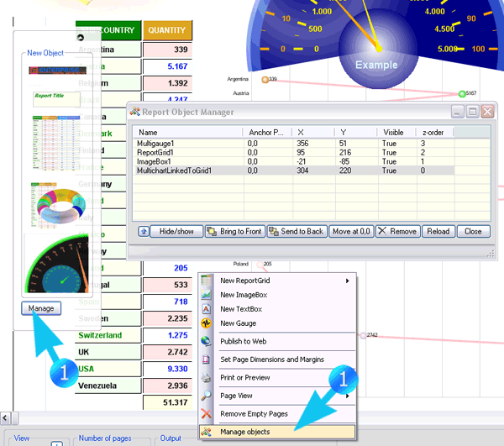Collapse the New Object panel round arrow

click(81, 38)
